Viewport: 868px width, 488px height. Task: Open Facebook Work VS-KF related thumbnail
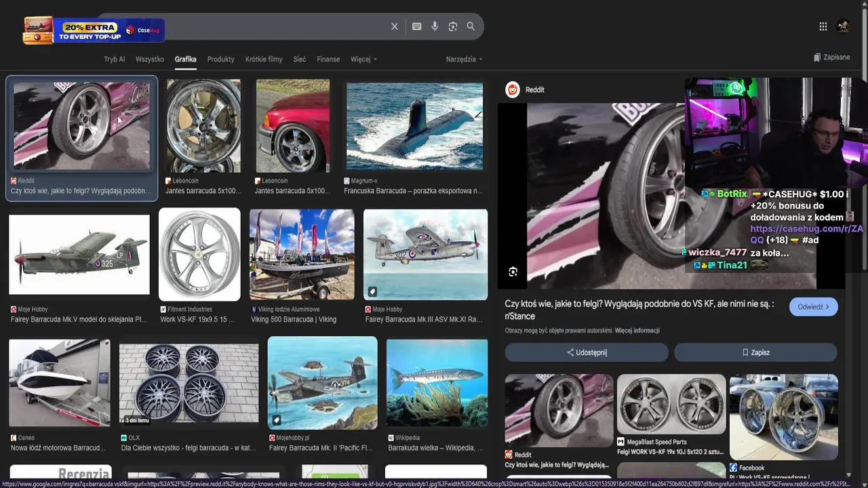[x=783, y=417]
